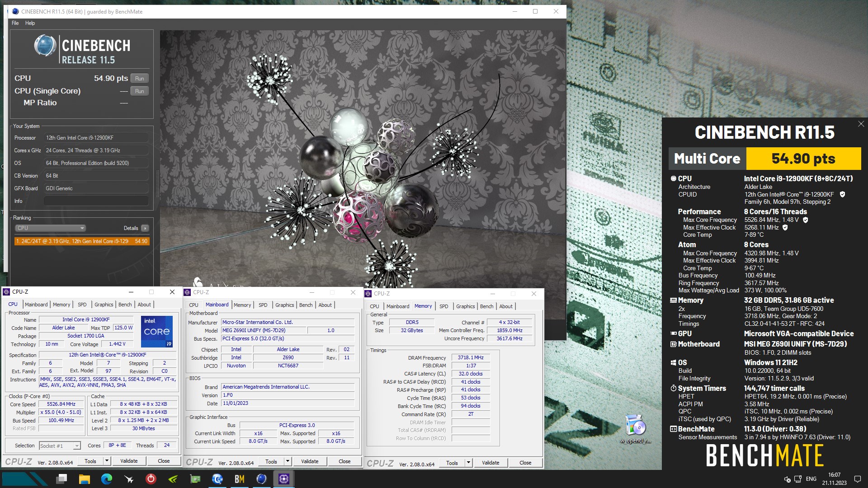Open the File menu in Cinebench
This screenshot has height=488, width=868.
15,23
